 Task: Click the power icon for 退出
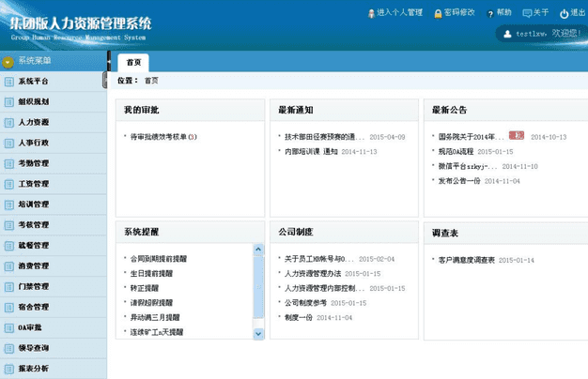pyautogui.click(x=564, y=14)
